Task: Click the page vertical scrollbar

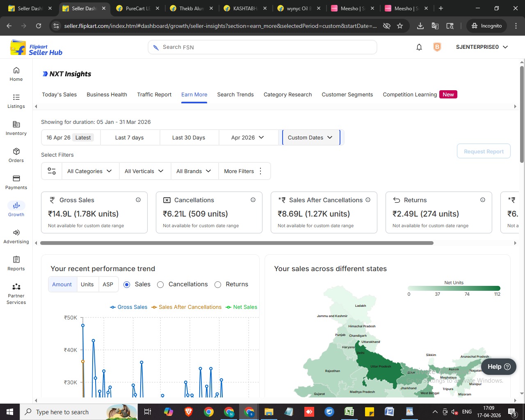Action: 522,114
